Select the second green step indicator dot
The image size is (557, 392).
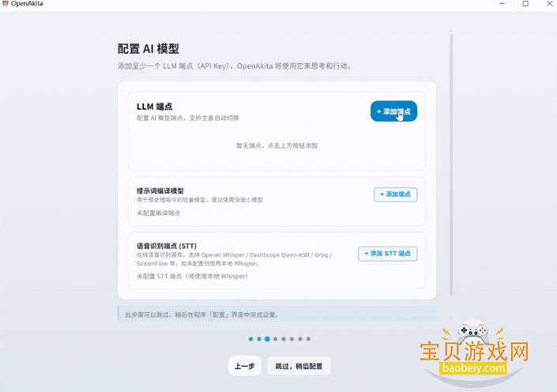[x=259, y=339]
